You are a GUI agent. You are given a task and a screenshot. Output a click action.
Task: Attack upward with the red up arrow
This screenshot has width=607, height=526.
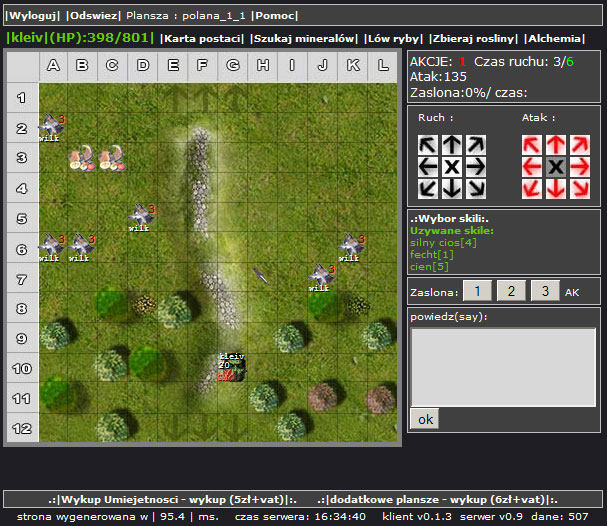click(x=555, y=145)
